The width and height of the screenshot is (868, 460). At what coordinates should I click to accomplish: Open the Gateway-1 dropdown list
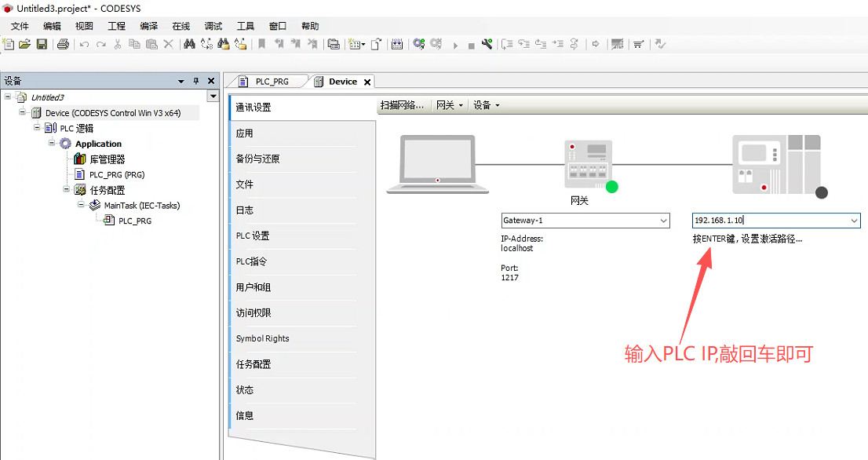[x=663, y=221]
